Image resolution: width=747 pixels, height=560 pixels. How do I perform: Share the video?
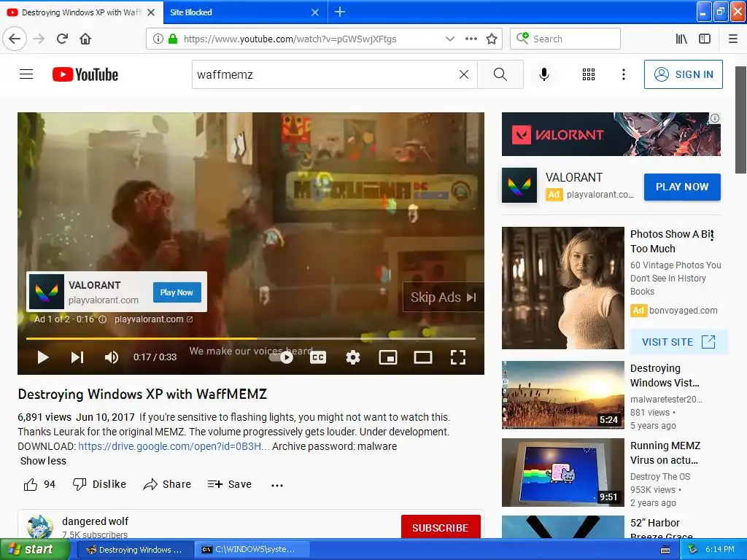167,484
